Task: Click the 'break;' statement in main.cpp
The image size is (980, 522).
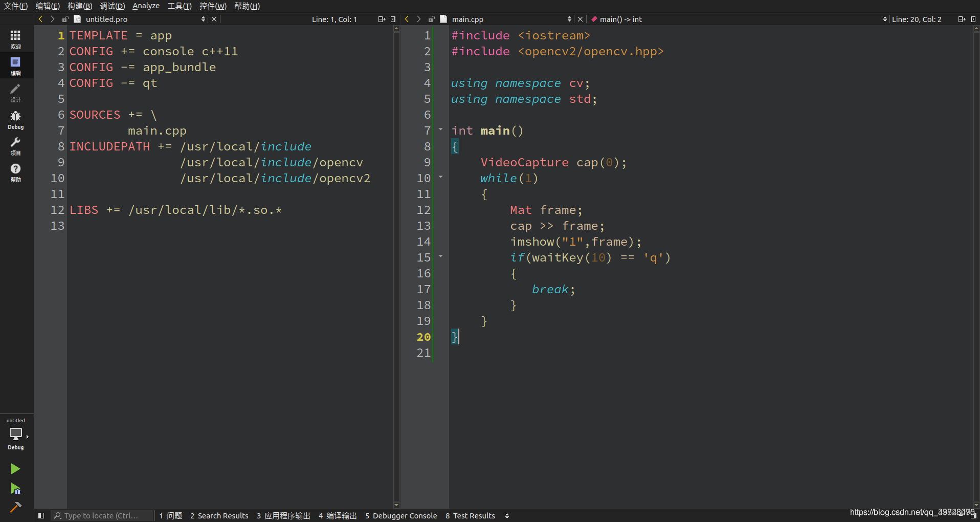Action: point(553,289)
